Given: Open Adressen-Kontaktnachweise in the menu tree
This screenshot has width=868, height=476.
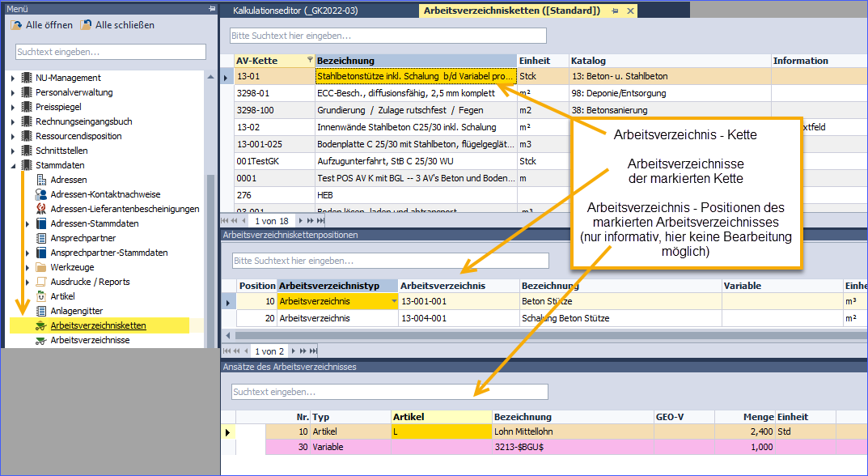Looking at the screenshot, I should [105, 194].
